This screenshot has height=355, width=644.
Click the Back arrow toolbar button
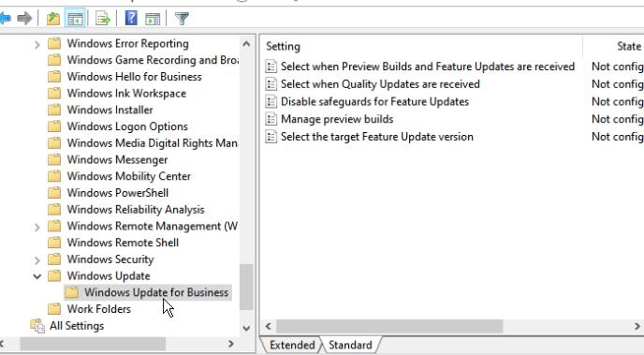(5, 19)
